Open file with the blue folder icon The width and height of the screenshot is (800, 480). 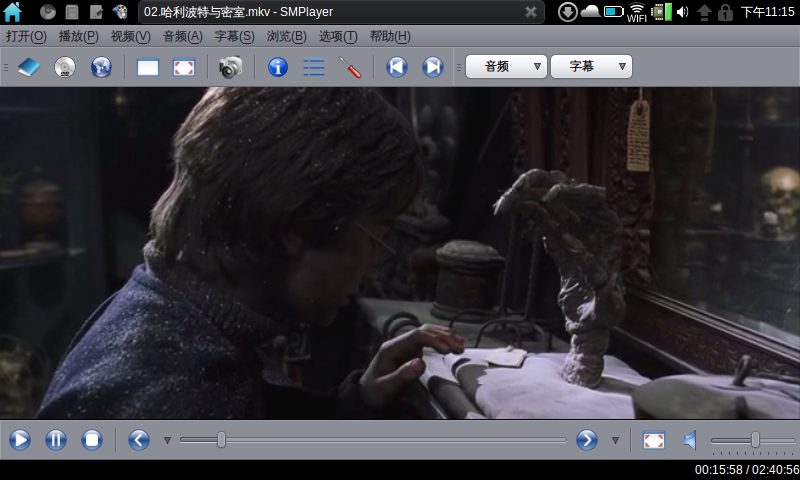click(x=29, y=67)
